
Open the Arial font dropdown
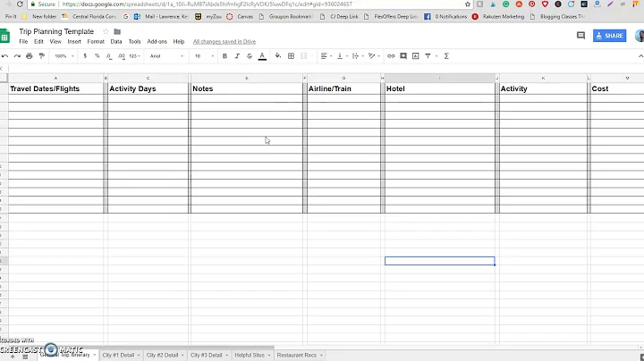coord(166,55)
